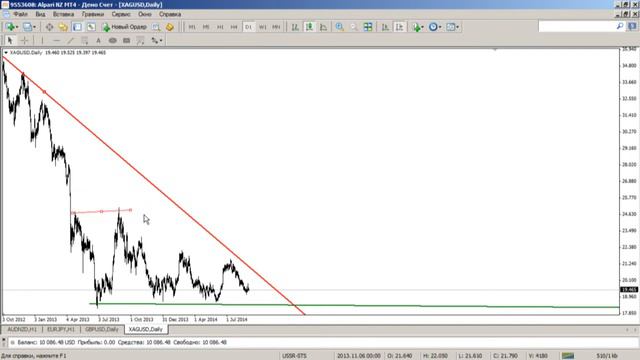The image size is (640, 360).
Task: Select the Crosshair tool
Action: point(24,40)
